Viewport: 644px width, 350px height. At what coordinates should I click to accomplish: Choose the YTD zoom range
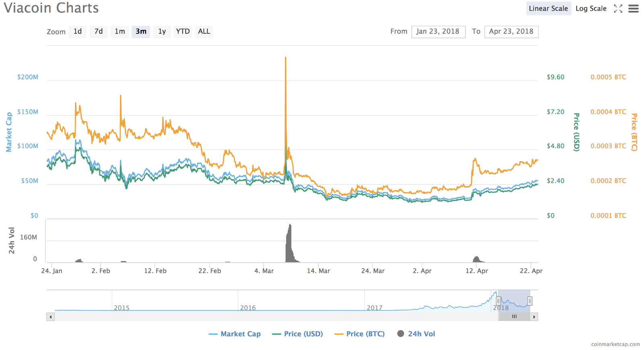[183, 31]
